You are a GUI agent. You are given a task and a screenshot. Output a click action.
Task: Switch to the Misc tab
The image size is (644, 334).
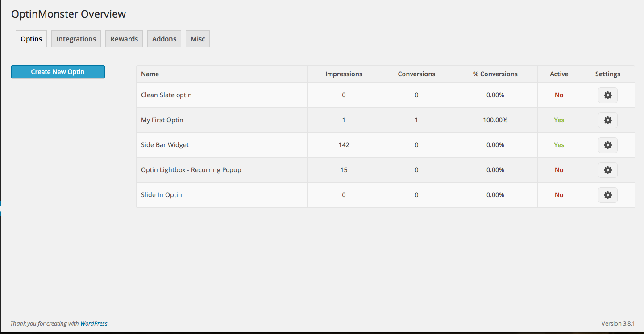(x=197, y=39)
